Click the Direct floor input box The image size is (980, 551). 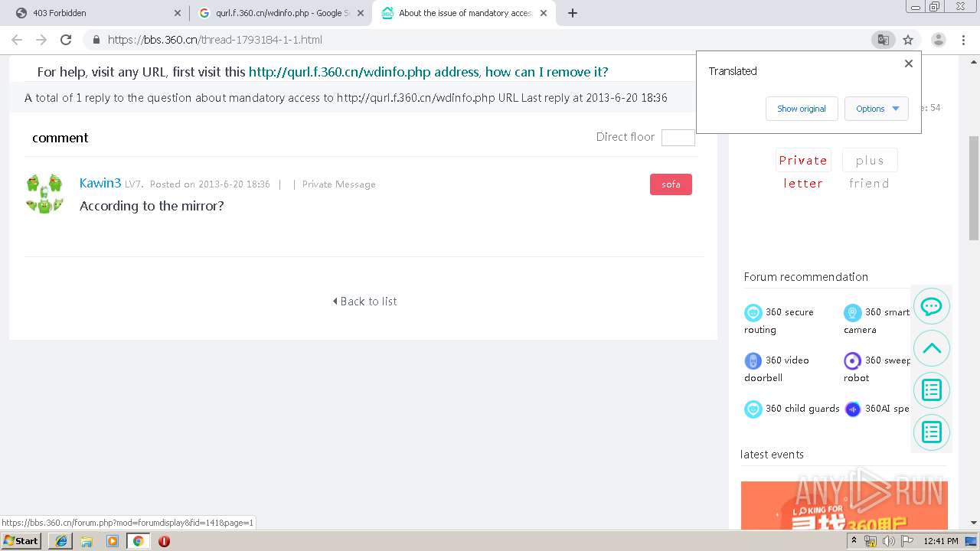pos(678,138)
